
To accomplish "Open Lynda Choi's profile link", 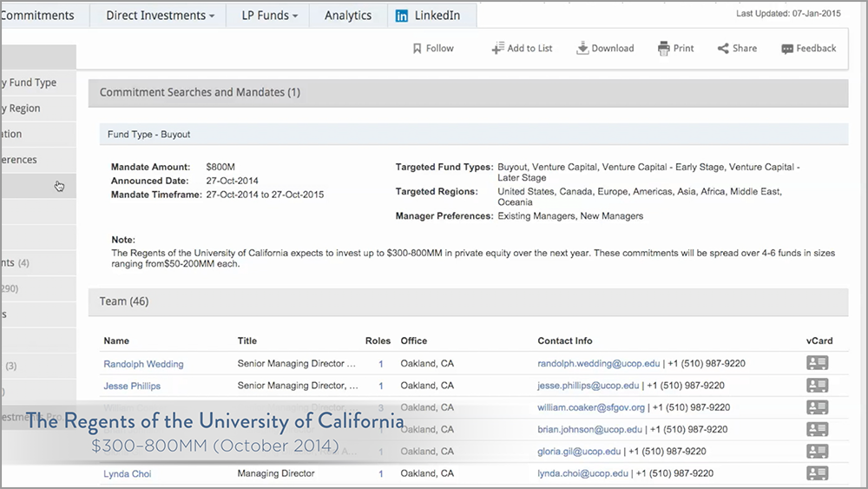I will pos(128,474).
